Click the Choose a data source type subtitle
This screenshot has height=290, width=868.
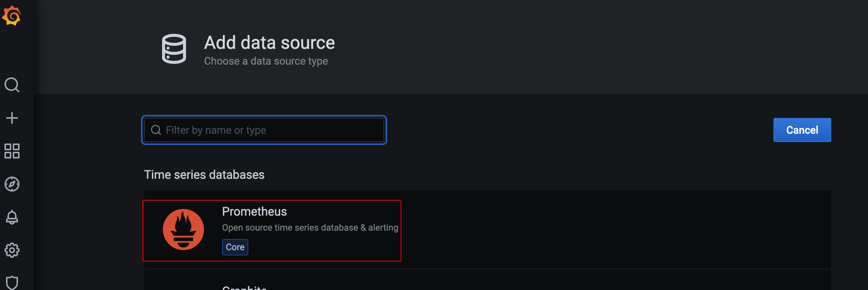click(x=266, y=61)
